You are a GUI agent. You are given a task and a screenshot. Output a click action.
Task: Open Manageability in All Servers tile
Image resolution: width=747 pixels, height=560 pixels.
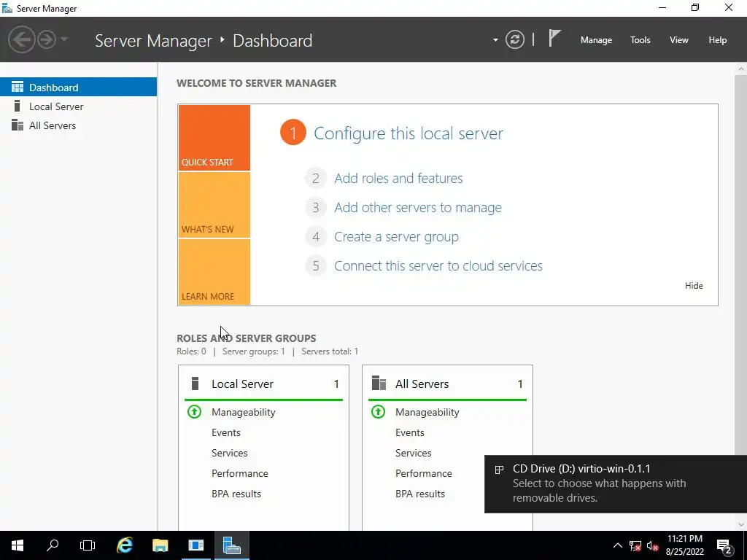point(427,413)
